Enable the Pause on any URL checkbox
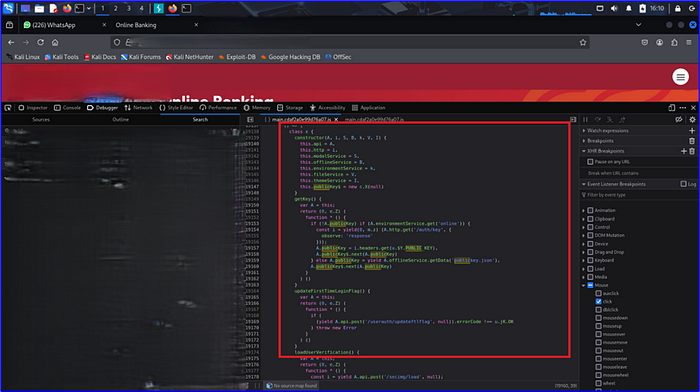Screen dimensions: 700x392 click(x=590, y=162)
